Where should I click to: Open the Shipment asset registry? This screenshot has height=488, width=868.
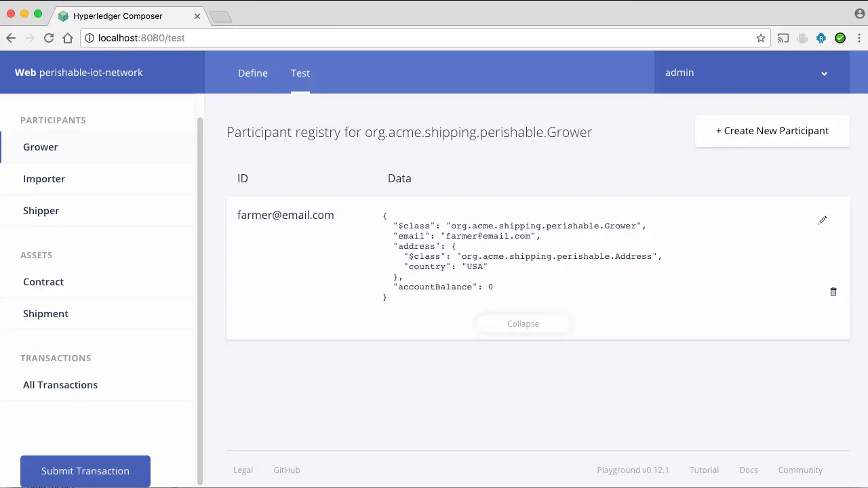tap(98, 314)
